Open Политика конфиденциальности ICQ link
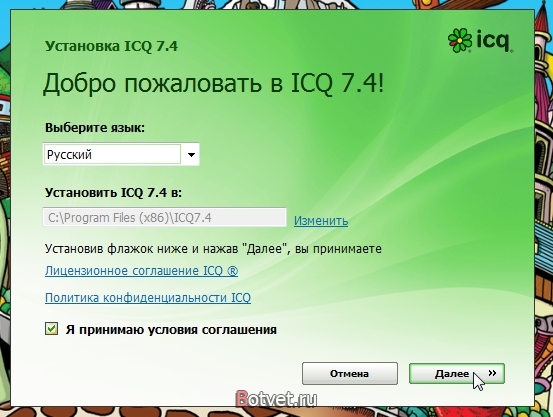The image size is (553, 417). click(x=148, y=298)
